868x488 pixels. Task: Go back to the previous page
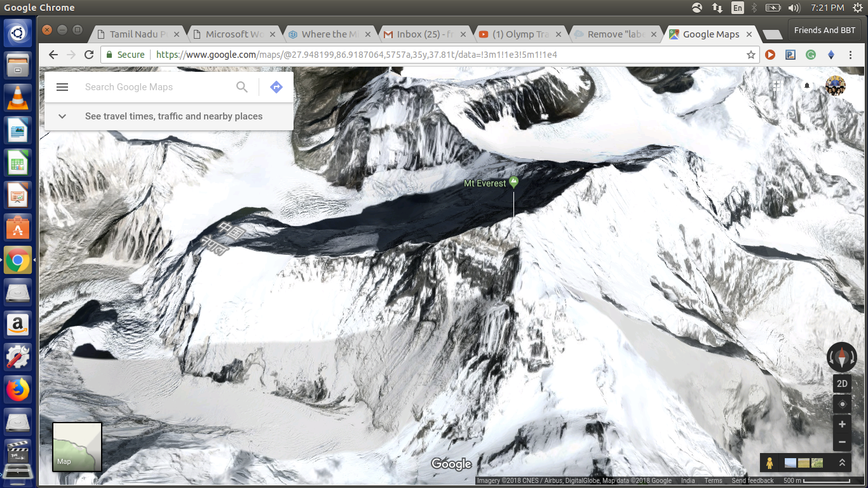53,55
